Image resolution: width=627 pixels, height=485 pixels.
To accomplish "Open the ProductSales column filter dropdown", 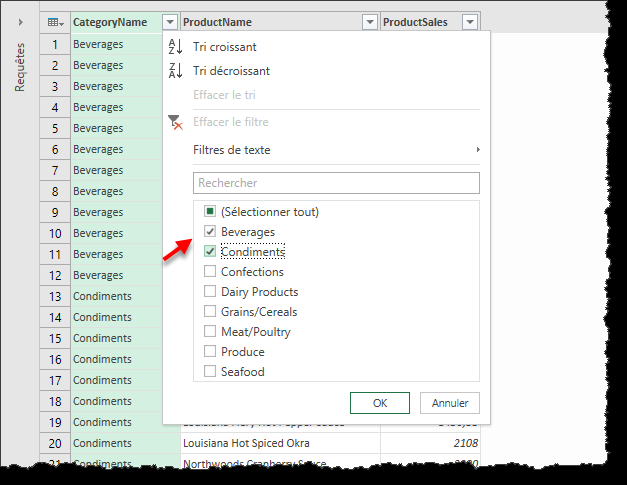I will (470, 22).
